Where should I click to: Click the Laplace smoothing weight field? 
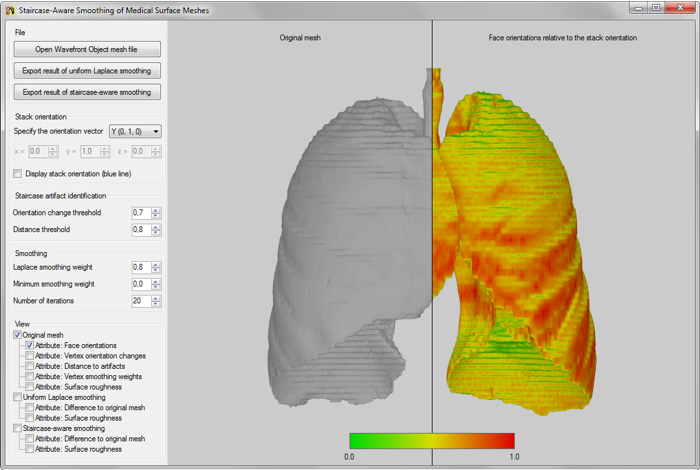pyautogui.click(x=142, y=267)
